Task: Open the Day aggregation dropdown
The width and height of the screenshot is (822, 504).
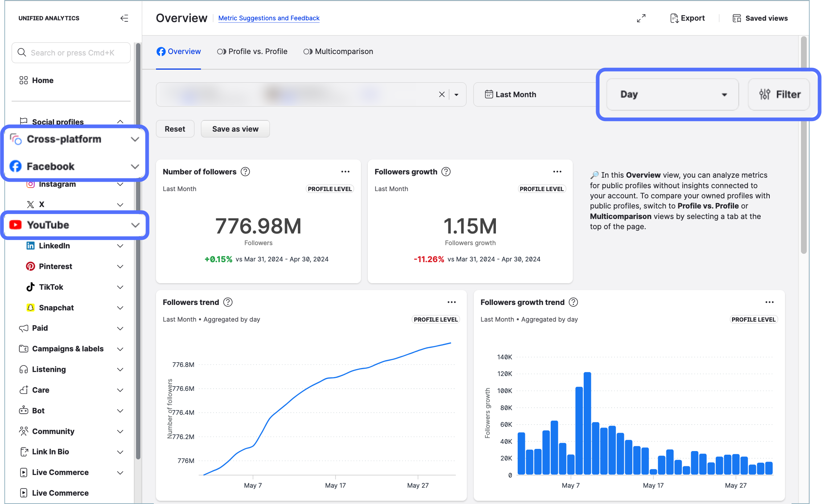Action: [673, 95]
